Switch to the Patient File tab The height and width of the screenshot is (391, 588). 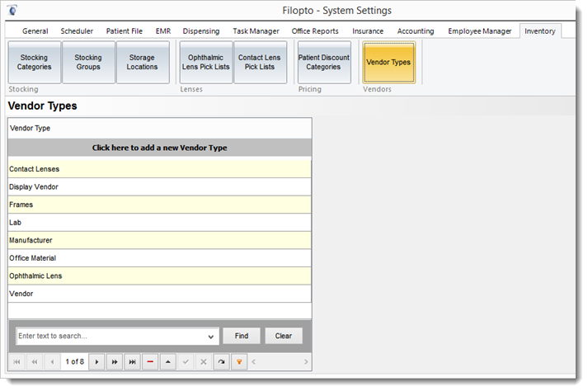tap(125, 31)
